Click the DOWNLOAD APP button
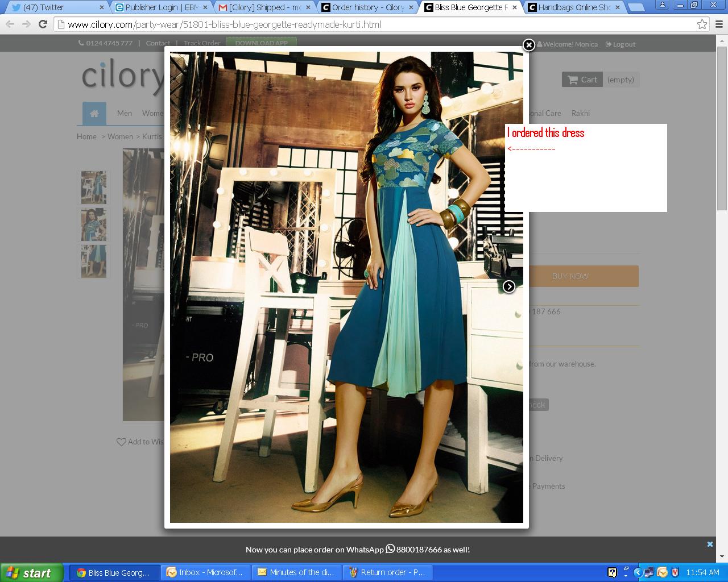Viewport: 728px width, 582px height. click(x=262, y=43)
